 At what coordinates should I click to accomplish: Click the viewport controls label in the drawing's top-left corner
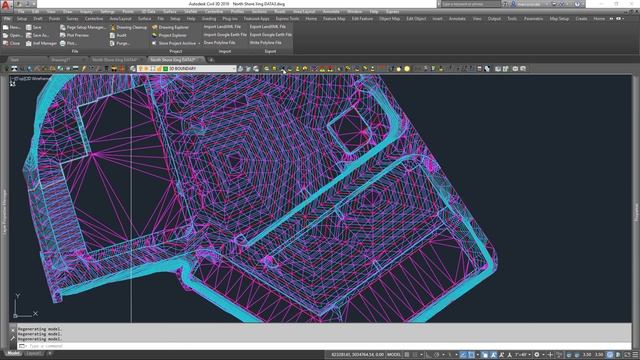pos(31,78)
